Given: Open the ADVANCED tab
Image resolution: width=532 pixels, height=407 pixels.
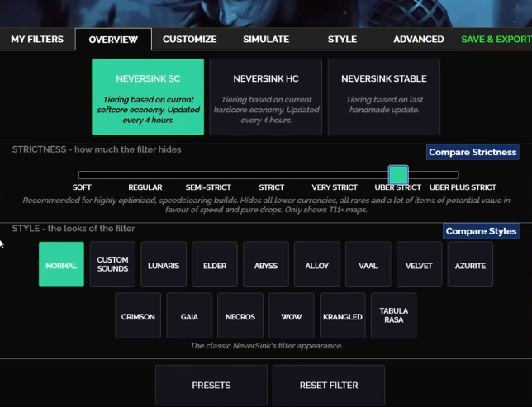Looking at the screenshot, I should [x=419, y=40].
